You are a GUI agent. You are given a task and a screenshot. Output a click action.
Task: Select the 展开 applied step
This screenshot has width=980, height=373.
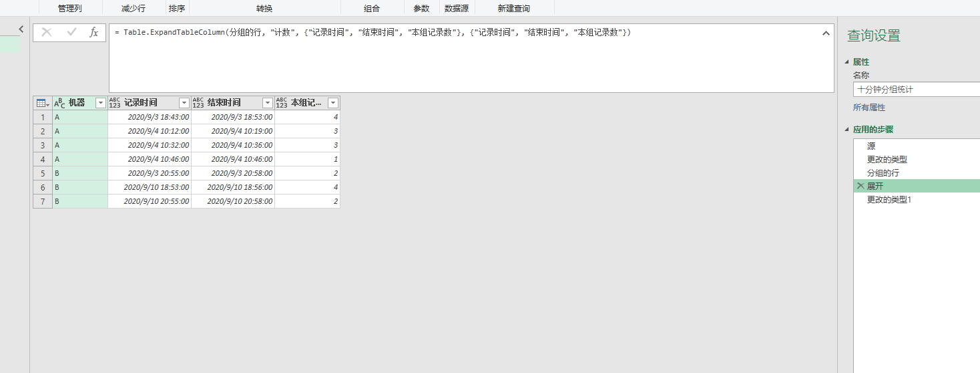point(917,186)
